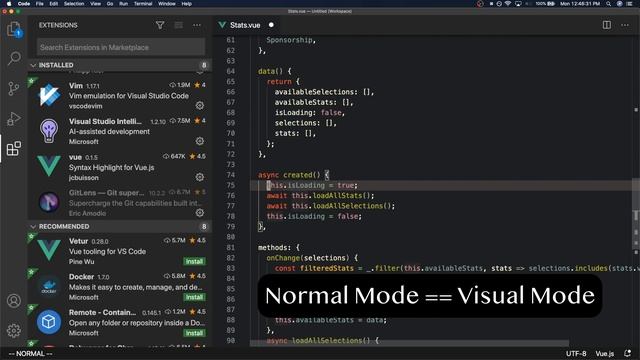Open the Accounts icon in activity bar
640x360 pixels.
pyautogui.click(x=14, y=301)
